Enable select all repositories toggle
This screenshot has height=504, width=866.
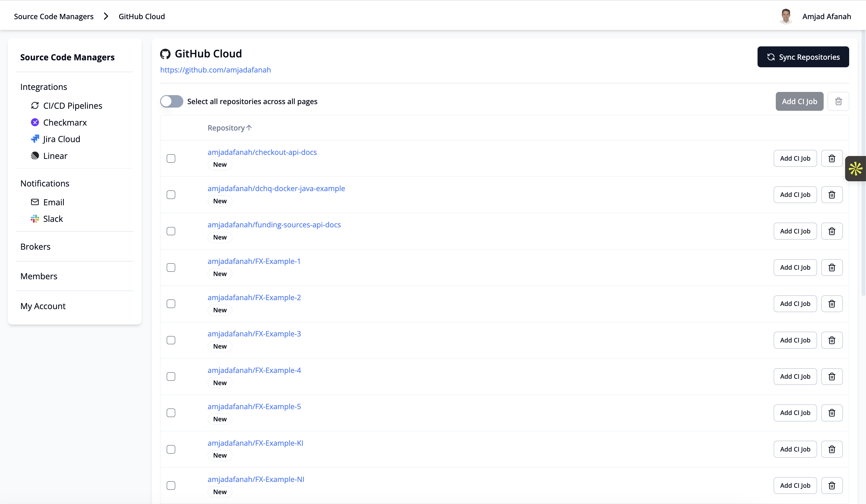171,101
